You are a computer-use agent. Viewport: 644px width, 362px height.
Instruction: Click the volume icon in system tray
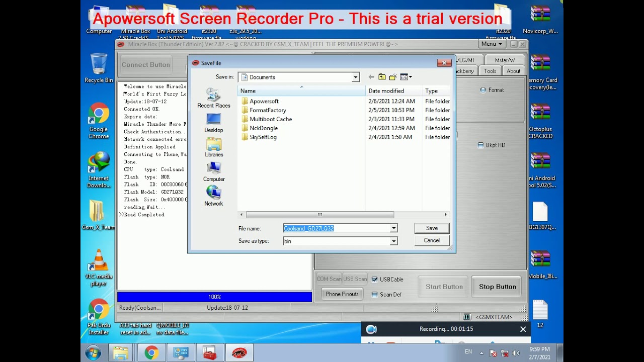516,353
